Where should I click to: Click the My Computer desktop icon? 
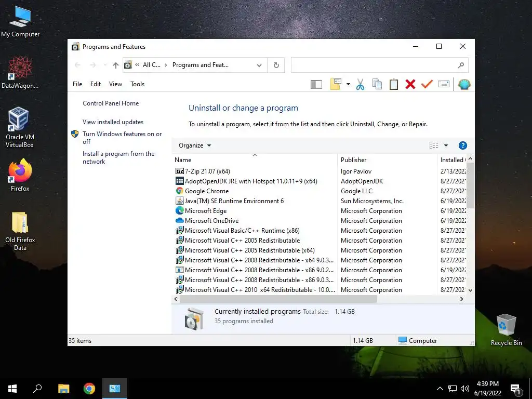click(20, 22)
